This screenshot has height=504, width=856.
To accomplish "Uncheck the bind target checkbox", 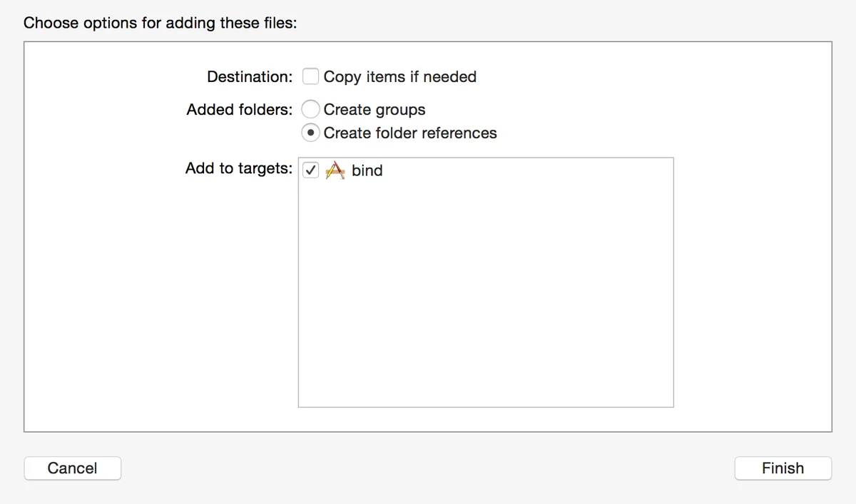I will click(310, 170).
